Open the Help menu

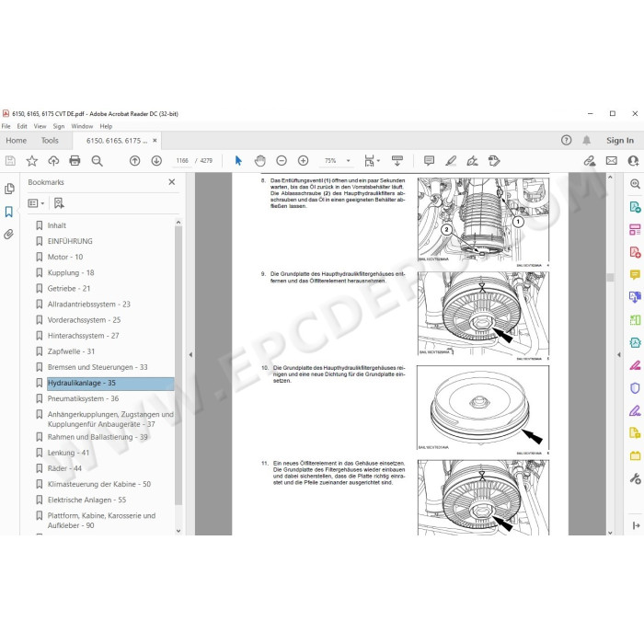[106, 127]
